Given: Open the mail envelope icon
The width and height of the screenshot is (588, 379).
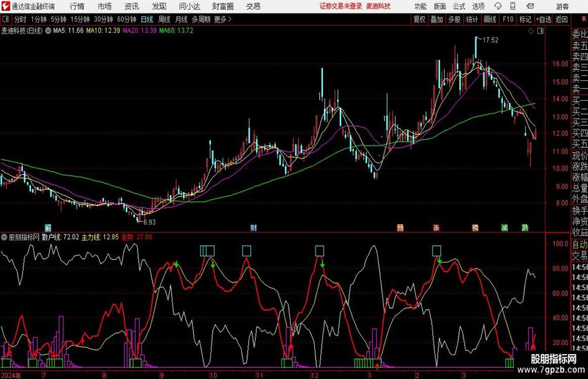Looking at the screenshot, I should click(x=530, y=6).
